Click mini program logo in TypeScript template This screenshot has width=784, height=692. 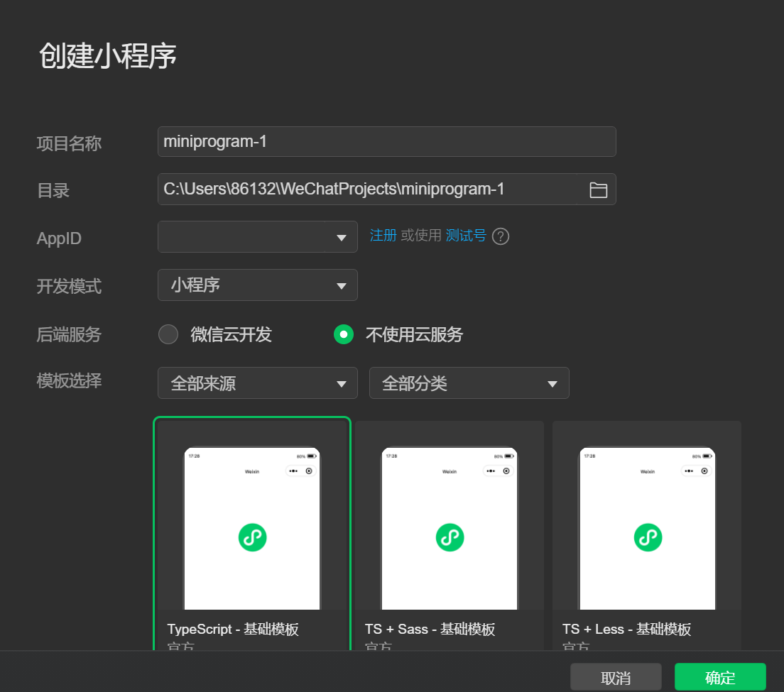coord(253,537)
